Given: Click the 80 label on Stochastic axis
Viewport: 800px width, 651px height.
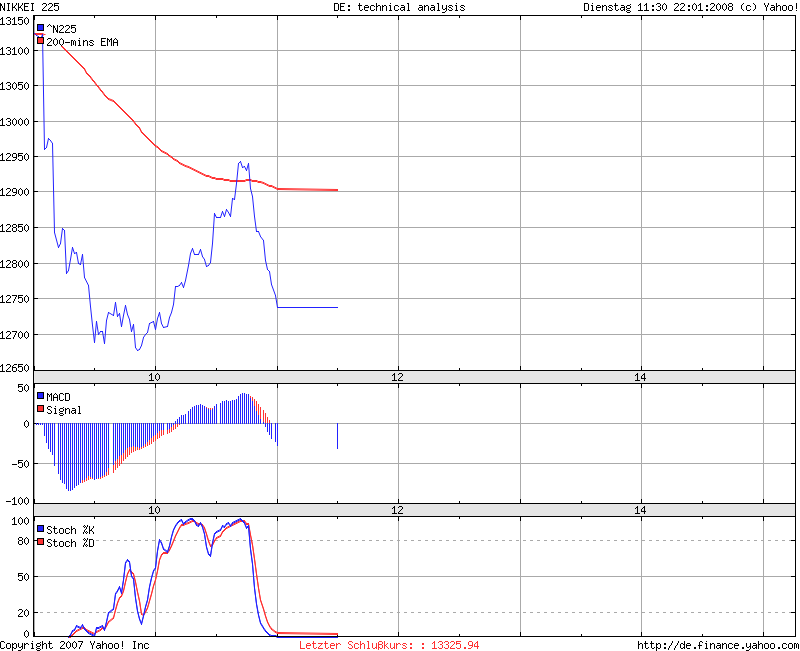Looking at the screenshot, I should click(x=23, y=541).
